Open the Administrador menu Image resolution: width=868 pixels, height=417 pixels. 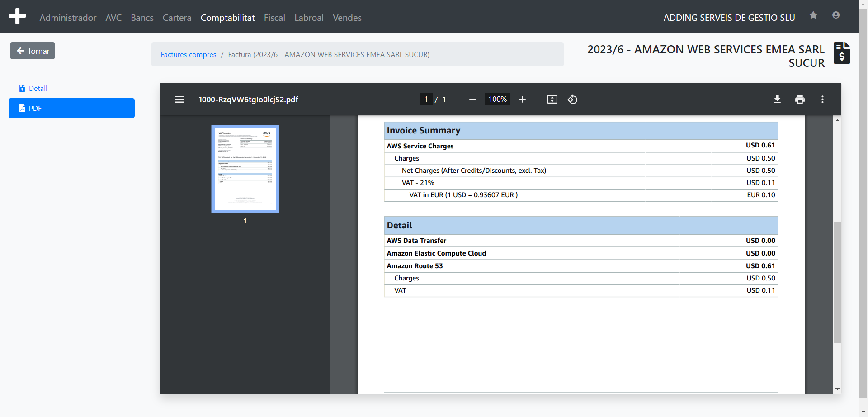[68, 18]
